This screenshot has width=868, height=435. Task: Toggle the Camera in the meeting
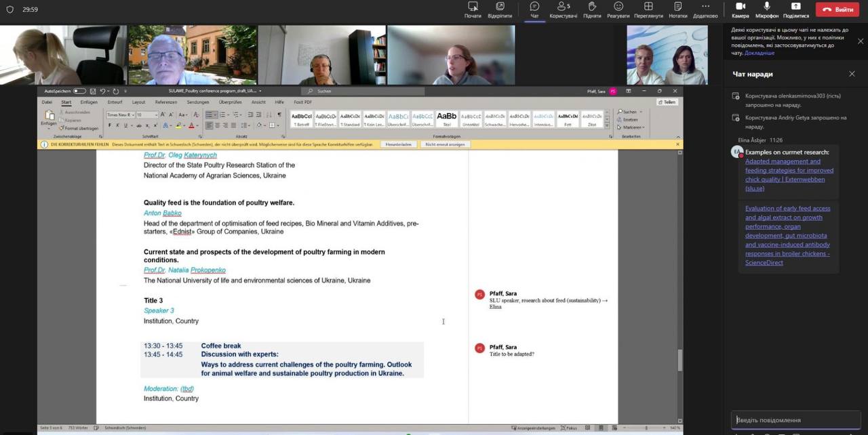point(741,9)
